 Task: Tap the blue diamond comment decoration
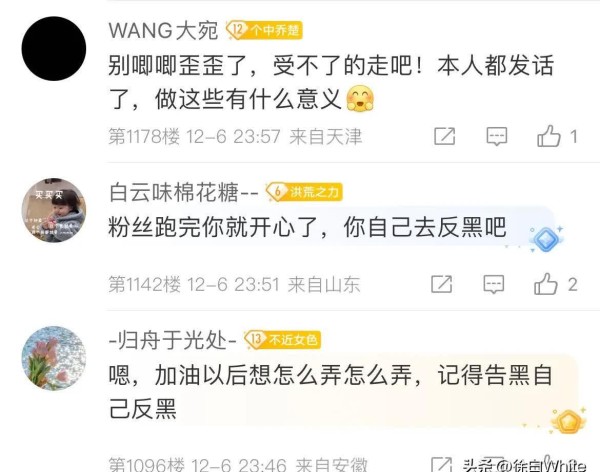point(546,238)
